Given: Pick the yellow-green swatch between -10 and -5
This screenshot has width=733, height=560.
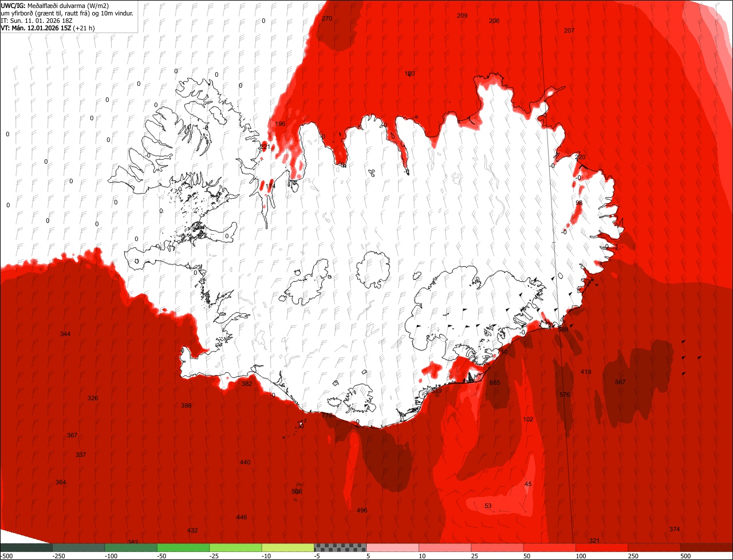Looking at the screenshot, I should click(x=287, y=547).
